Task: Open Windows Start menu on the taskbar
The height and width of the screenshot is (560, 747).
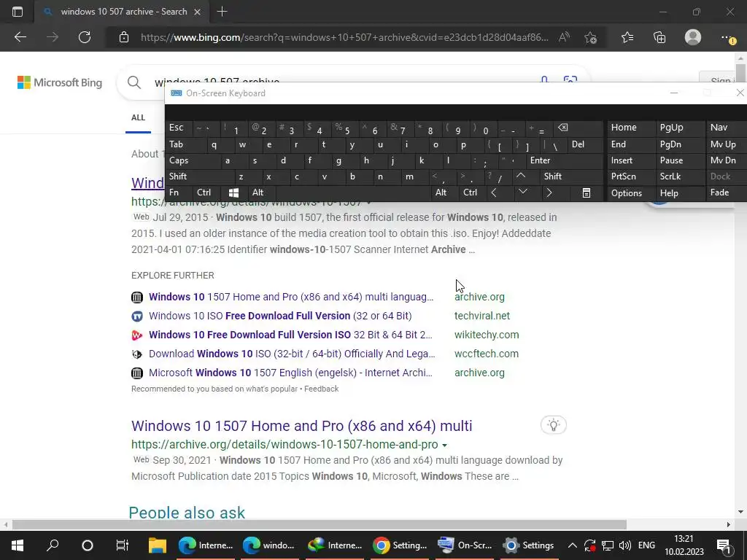Action: (18, 545)
